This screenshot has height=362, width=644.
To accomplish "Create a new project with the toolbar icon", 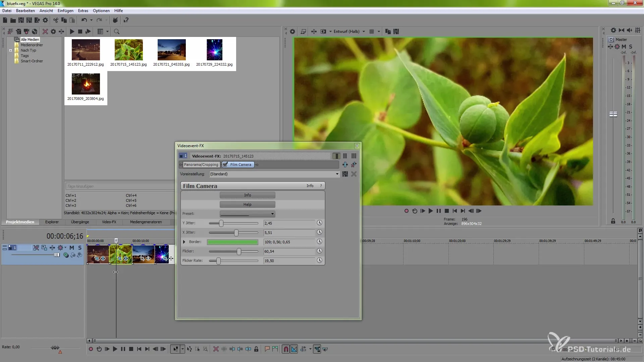I will (5, 20).
